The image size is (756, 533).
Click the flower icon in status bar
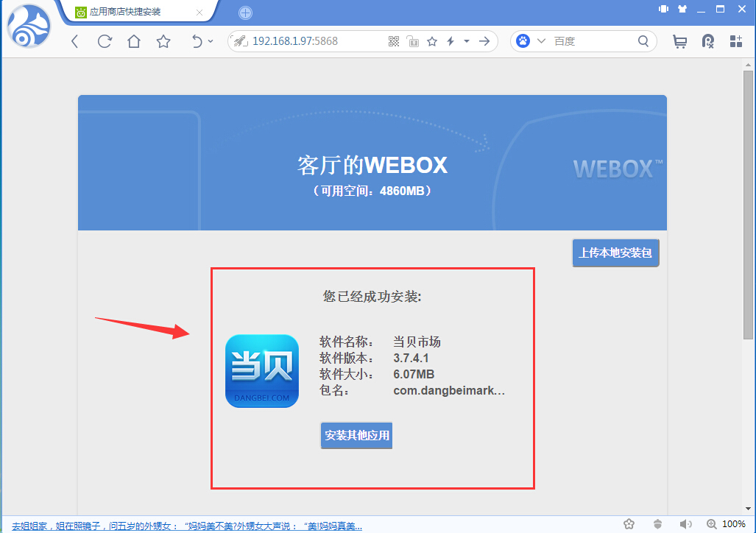pyautogui.click(x=629, y=524)
